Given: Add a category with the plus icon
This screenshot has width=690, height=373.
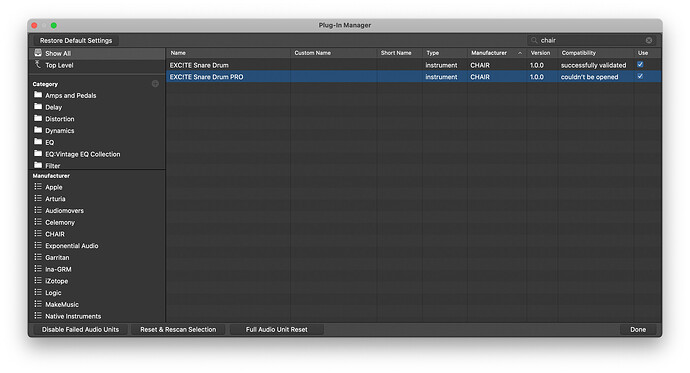Looking at the screenshot, I should pyautogui.click(x=155, y=84).
